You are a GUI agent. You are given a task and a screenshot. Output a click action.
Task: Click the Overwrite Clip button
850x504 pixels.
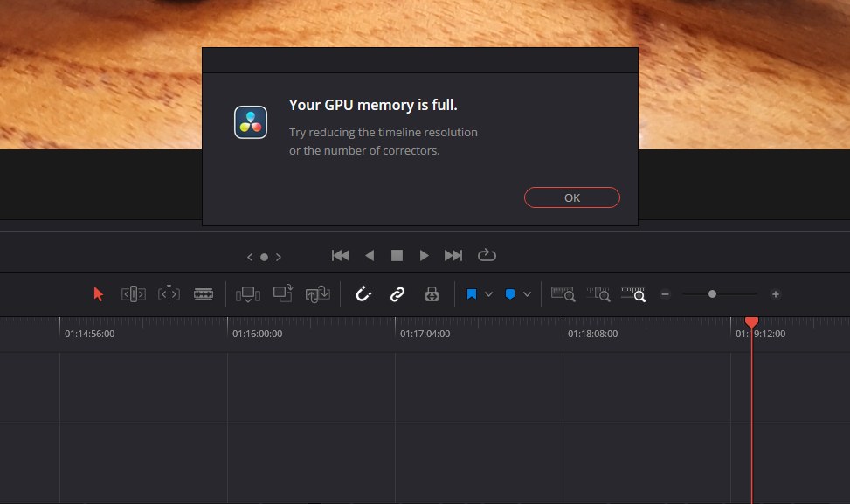pyautogui.click(x=283, y=293)
